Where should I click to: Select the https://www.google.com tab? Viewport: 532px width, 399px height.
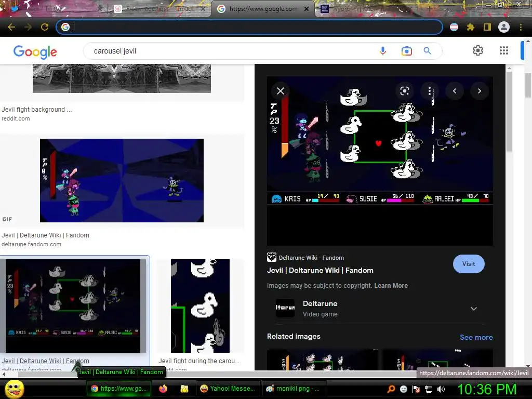[x=263, y=9]
